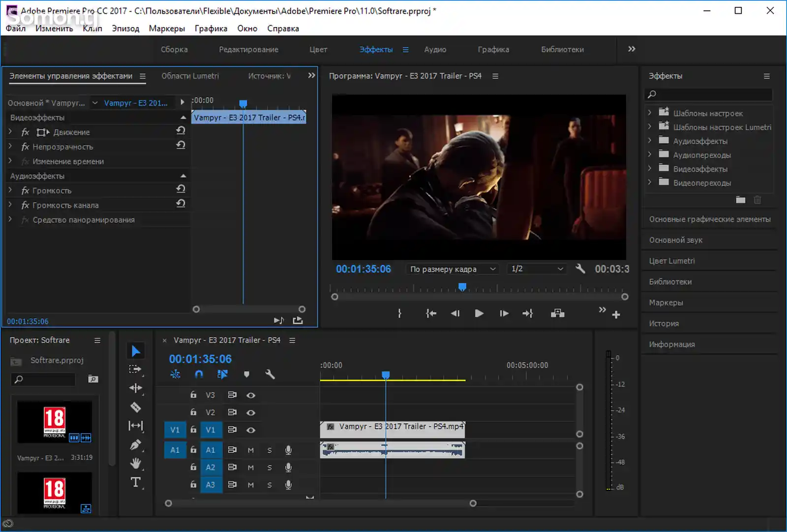Expand Видеопереходы folder in Effects
Viewport: 787px width, 532px height.
pos(650,182)
